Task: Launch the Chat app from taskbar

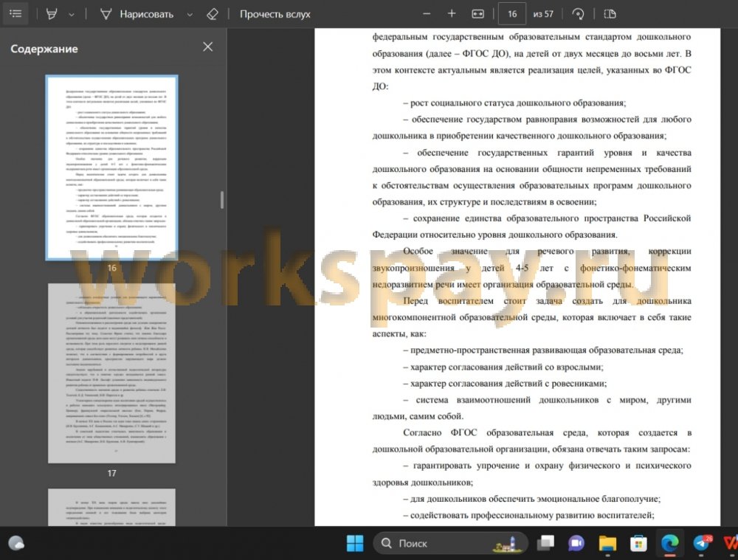Action: click(576, 543)
